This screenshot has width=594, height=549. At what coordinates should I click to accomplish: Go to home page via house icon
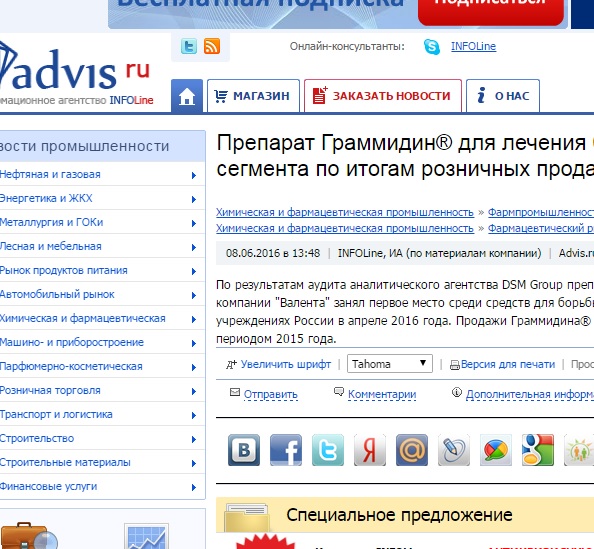pyautogui.click(x=187, y=96)
